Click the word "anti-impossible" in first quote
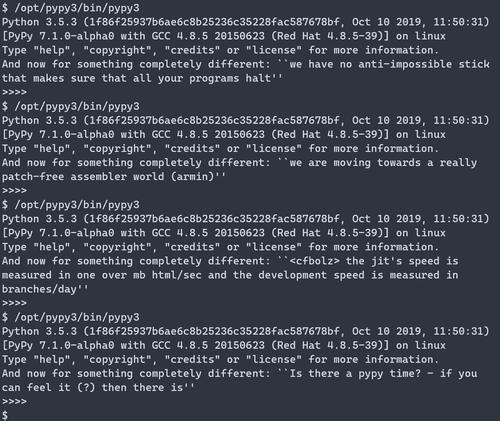This screenshot has height=421, width=500. [x=405, y=64]
